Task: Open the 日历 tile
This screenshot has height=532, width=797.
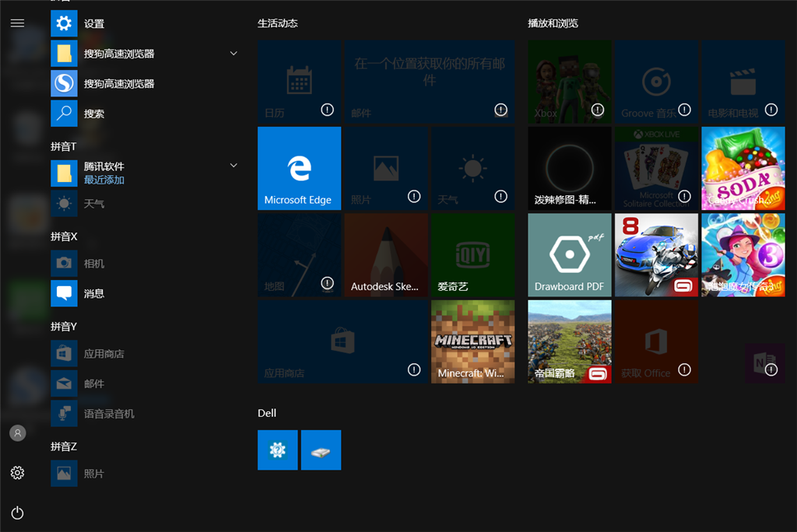Action: tap(300, 82)
